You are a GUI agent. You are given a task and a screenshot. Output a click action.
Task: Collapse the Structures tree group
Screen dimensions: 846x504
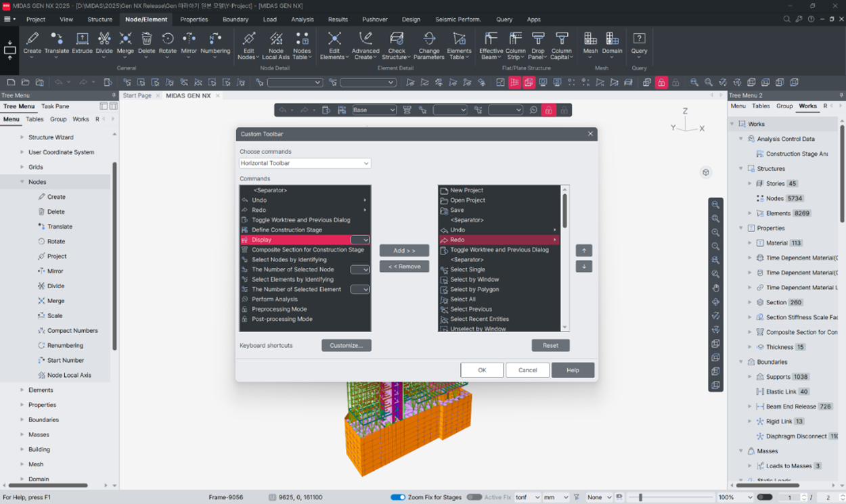pos(741,169)
